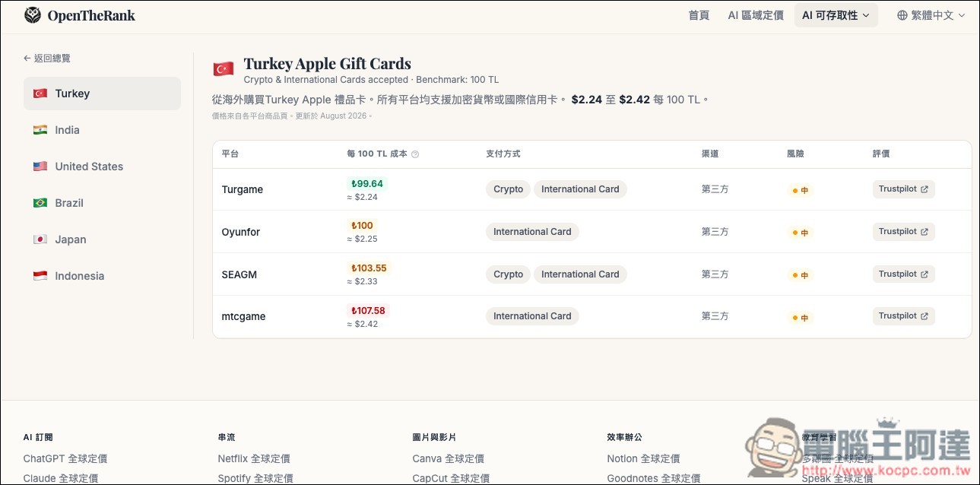
Task: Click the Indonesia flag icon
Action: pos(40,276)
